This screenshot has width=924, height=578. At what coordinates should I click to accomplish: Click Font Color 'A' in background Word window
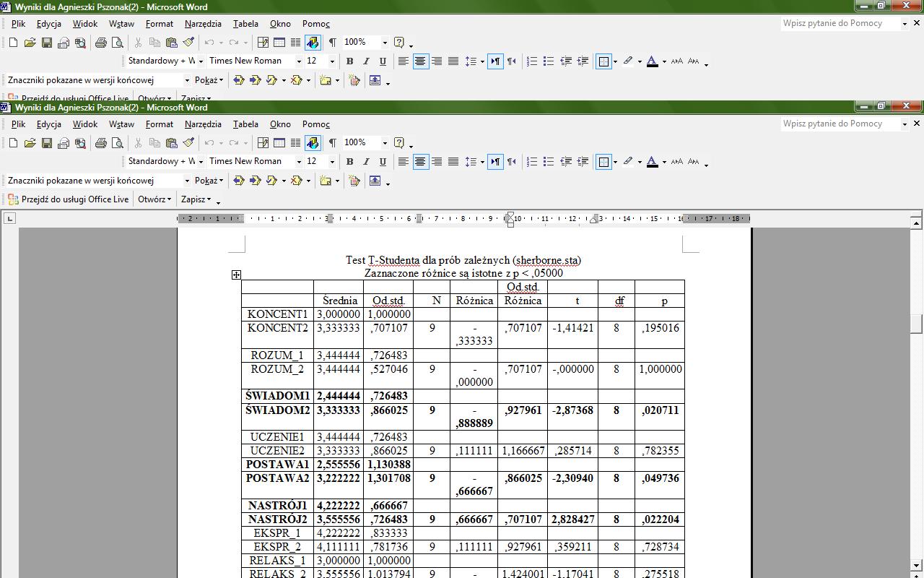pos(652,61)
